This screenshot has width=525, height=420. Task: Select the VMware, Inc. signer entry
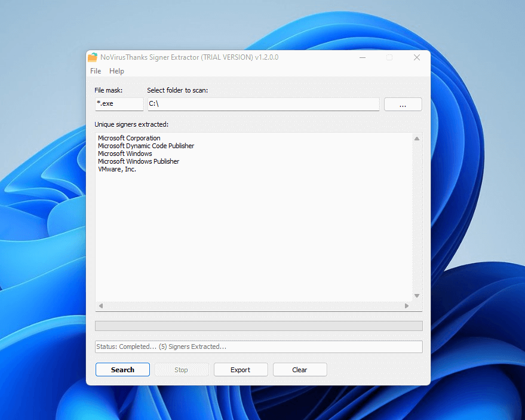[x=117, y=169]
